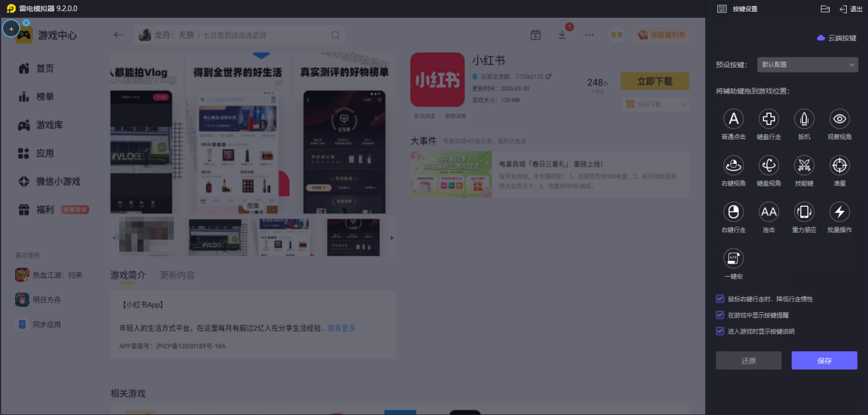Viewport: 868px width, 415px height.
Task: Click 领取福利券 coupon button
Action: point(661,35)
